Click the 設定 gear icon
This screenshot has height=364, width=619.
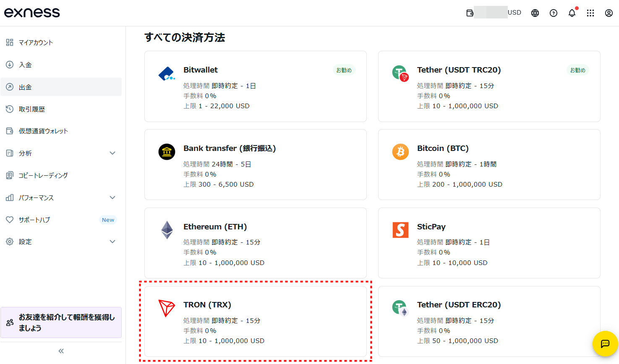tap(10, 242)
